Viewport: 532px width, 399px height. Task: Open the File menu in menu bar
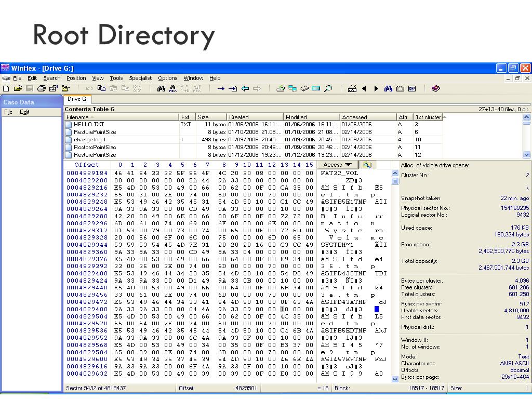click(x=17, y=78)
